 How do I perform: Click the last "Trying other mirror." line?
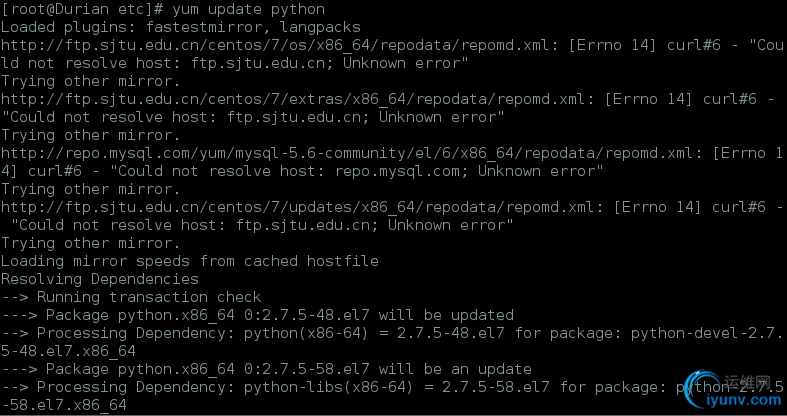coord(91,243)
